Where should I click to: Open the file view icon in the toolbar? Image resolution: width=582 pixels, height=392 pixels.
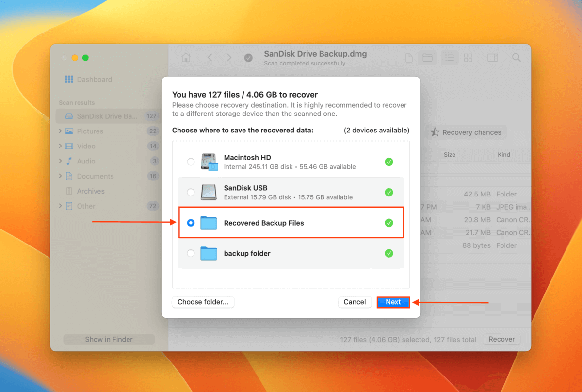[409, 58]
